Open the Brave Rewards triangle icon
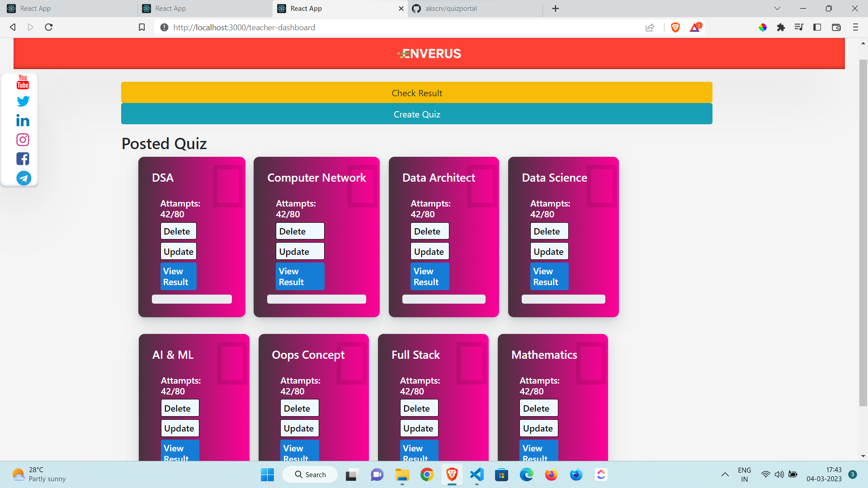The width and height of the screenshot is (868, 488). (695, 27)
